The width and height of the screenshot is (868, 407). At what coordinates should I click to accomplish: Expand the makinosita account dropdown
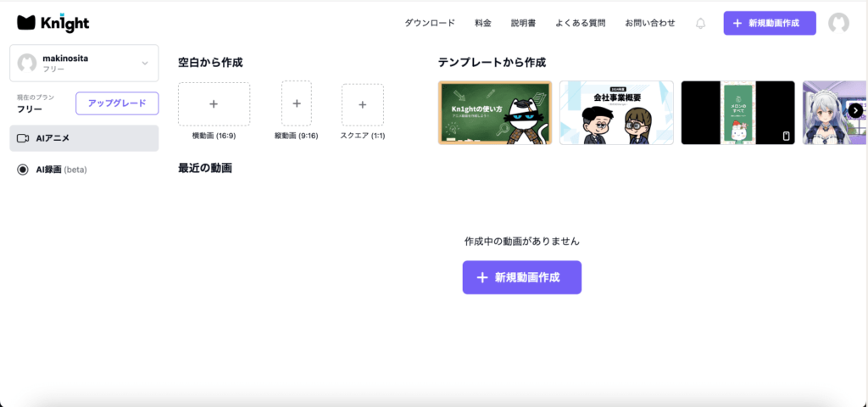(145, 63)
